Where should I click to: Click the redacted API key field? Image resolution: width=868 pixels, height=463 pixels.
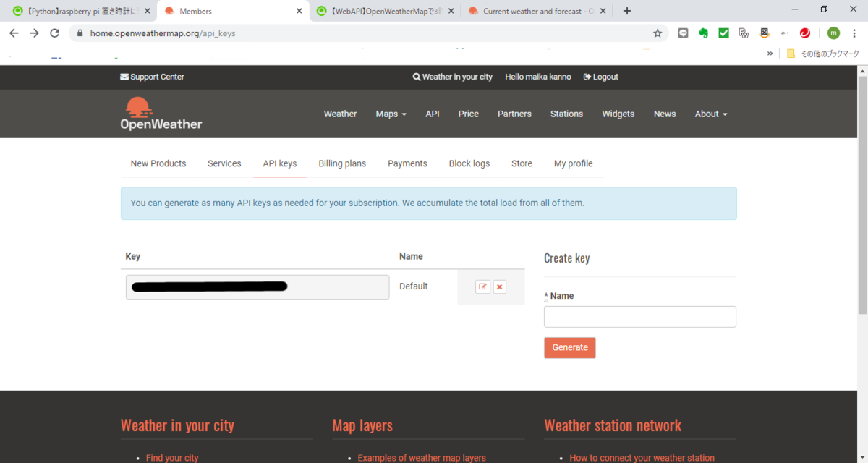tap(258, 287)
